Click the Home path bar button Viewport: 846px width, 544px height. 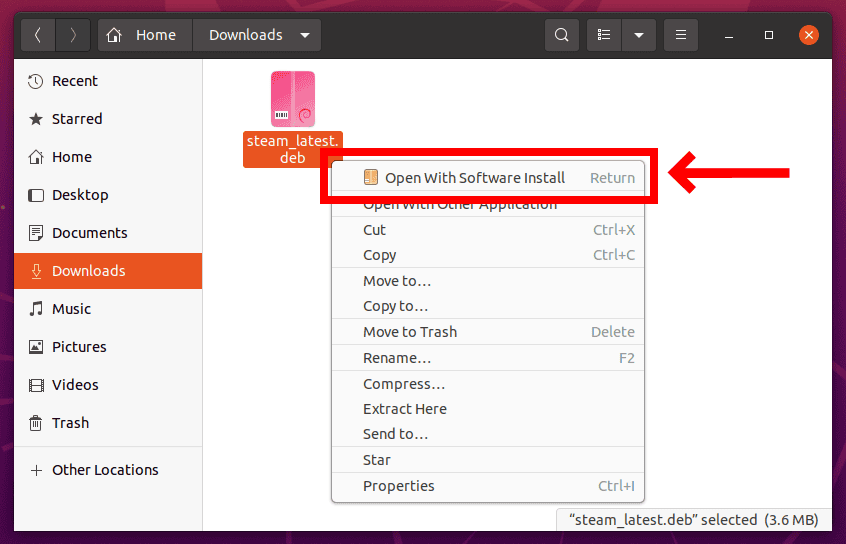tap(144, 35)
